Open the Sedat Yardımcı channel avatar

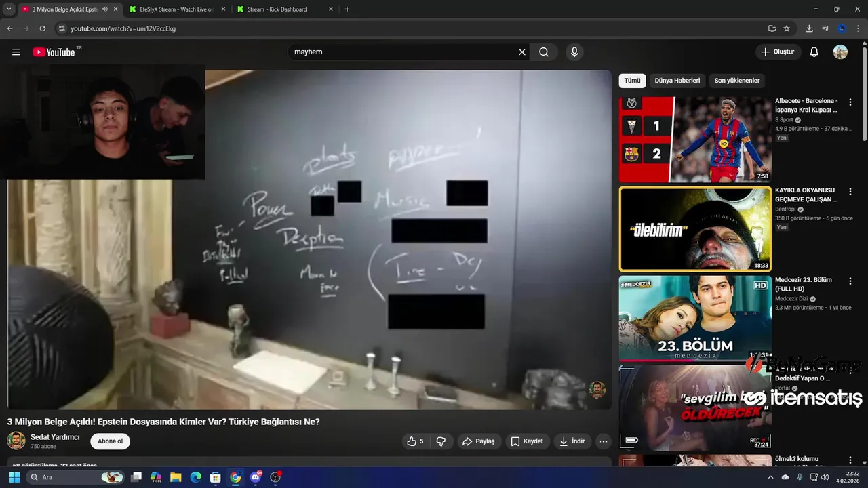pyautogui.click(x=16, y=441)
